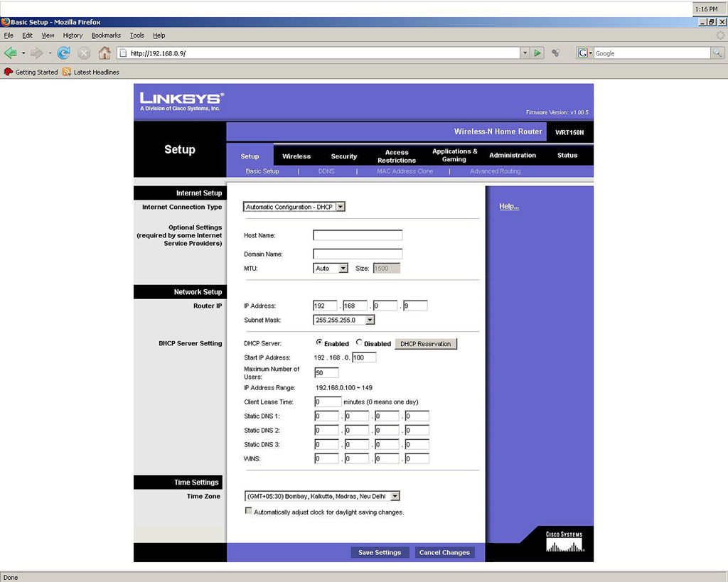Click the Host Name input field
The height and width of the screenshot is (582, 728).
358,235
